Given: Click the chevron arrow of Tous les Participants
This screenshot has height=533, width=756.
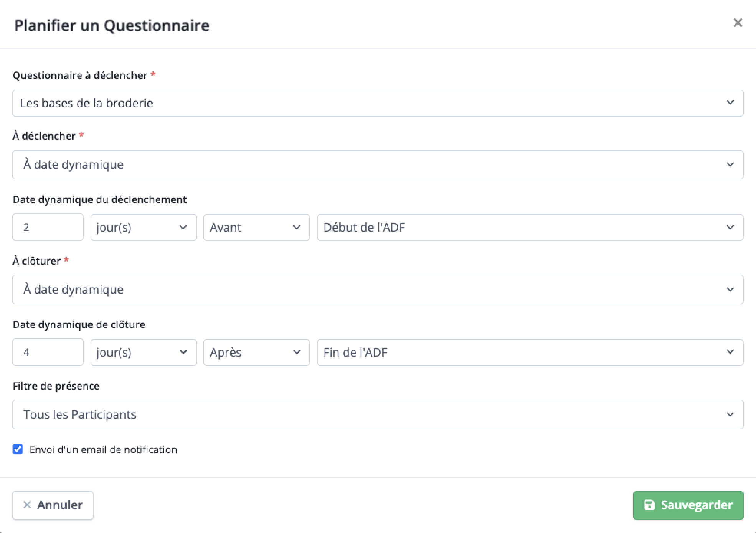Looking at the screenshot, I should pos(730,415).
